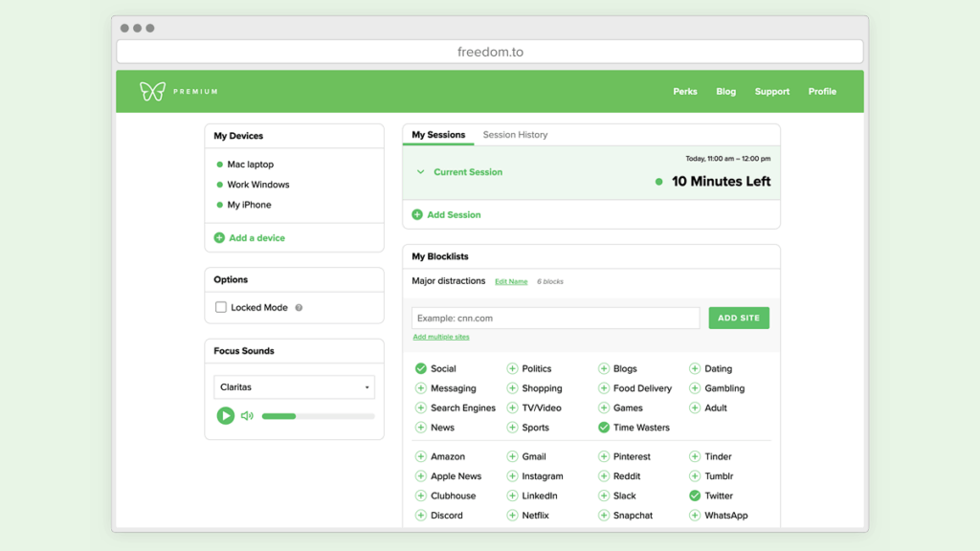Open Locked Mode help question mark

click(299, 307)
